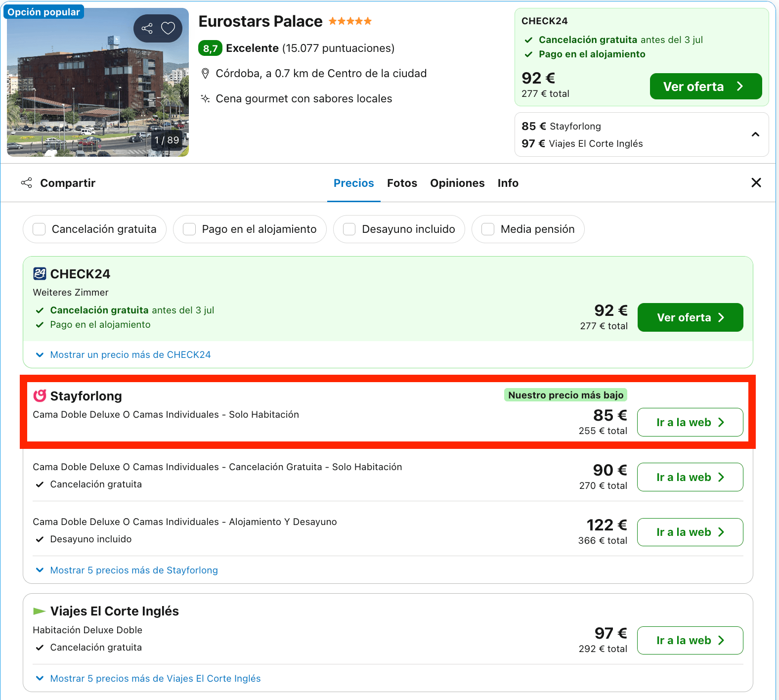779x700 pixels.
Task: Click the Nuestro precio más bajo badge
Action: (x=565, y=395)
